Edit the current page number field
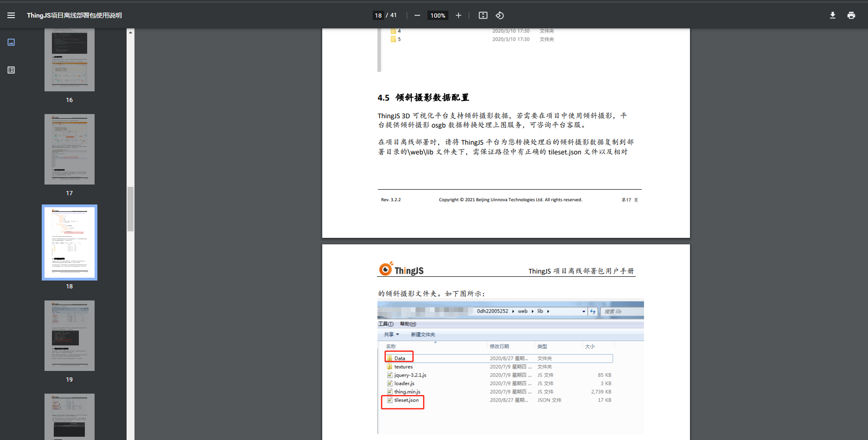This screenshot has width=868, height=440. pyautogui.click(x=378, y=15)
